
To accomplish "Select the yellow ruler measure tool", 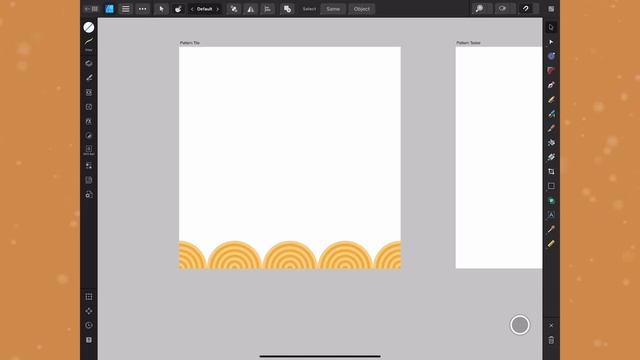I will click(x=551, y=244).
